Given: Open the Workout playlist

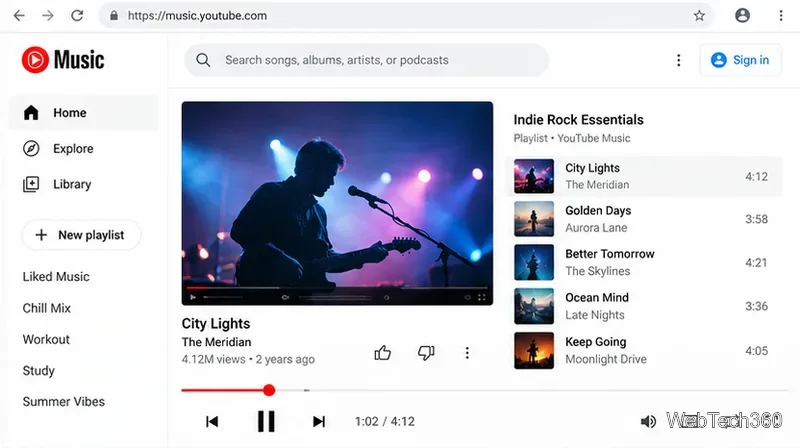Looking at the screenshot, I should (x=46, y=339).
